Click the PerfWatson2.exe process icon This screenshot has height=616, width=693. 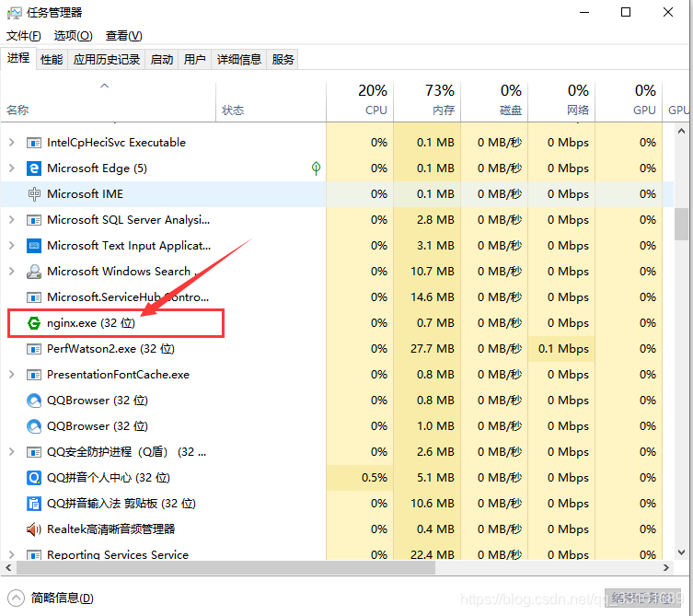click(x=34, y=349)
